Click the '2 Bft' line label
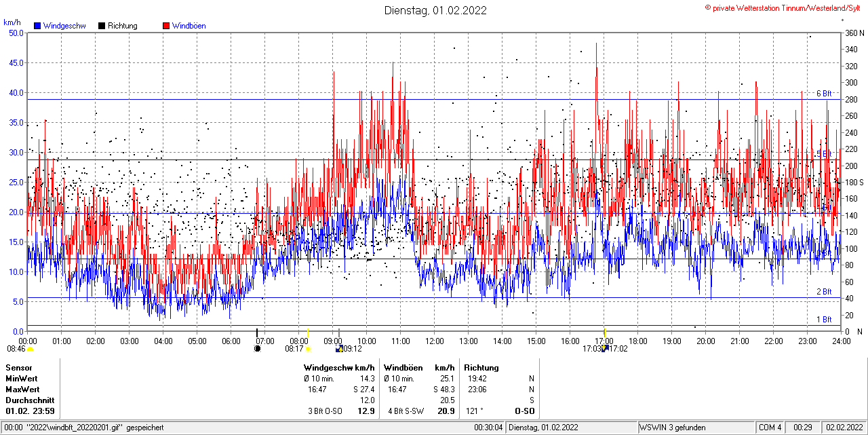The width and height of the screenshot is (868, 435). pyautogui.click(x=823, y=292)
